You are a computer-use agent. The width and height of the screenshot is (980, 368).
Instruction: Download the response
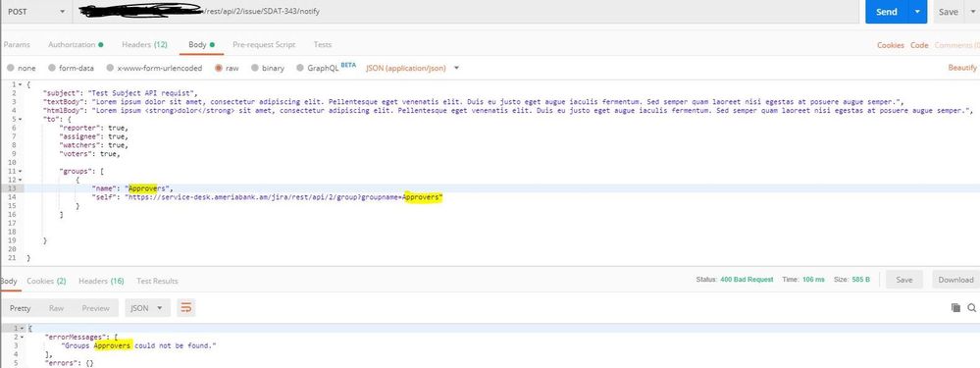(x=955, y=280)
